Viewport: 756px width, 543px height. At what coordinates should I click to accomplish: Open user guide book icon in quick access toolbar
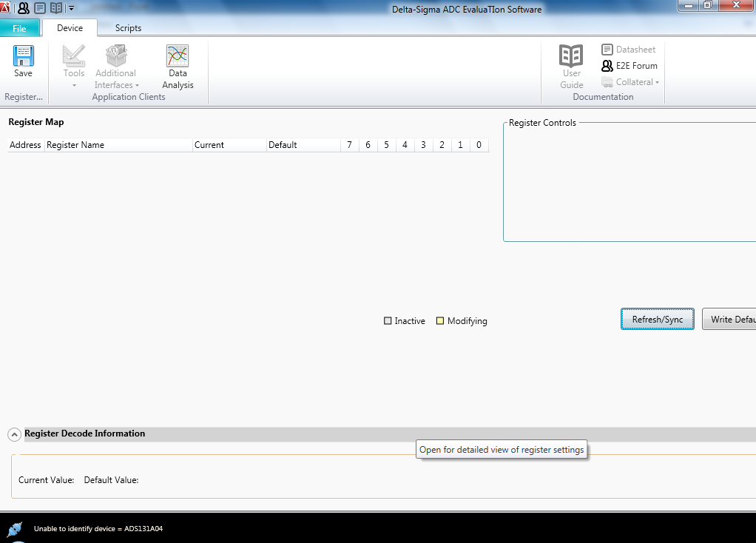click(x=56, y=8)
